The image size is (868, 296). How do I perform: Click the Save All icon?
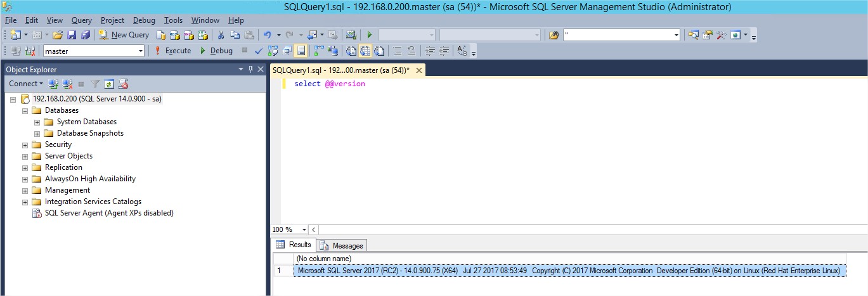(86, 35)
